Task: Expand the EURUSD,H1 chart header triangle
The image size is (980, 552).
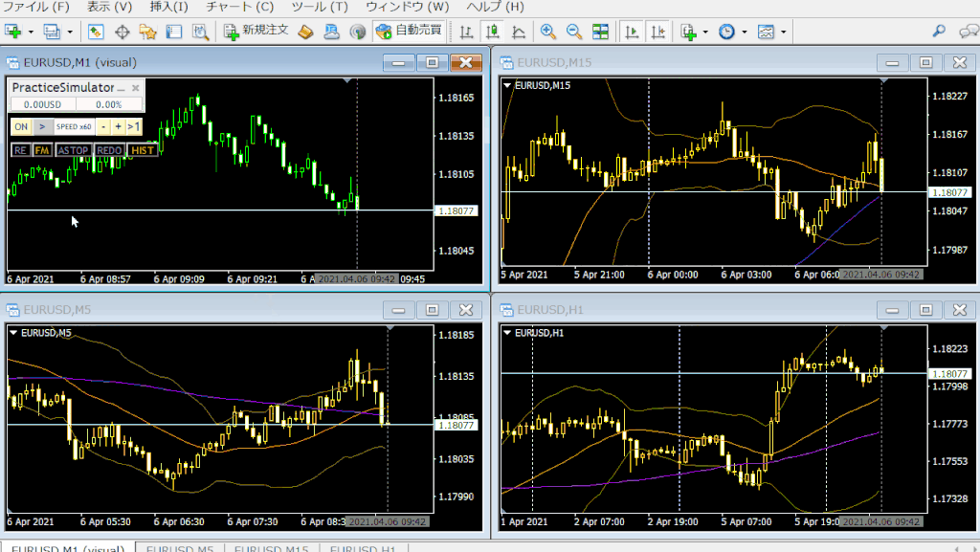Action: pos(507,333)
